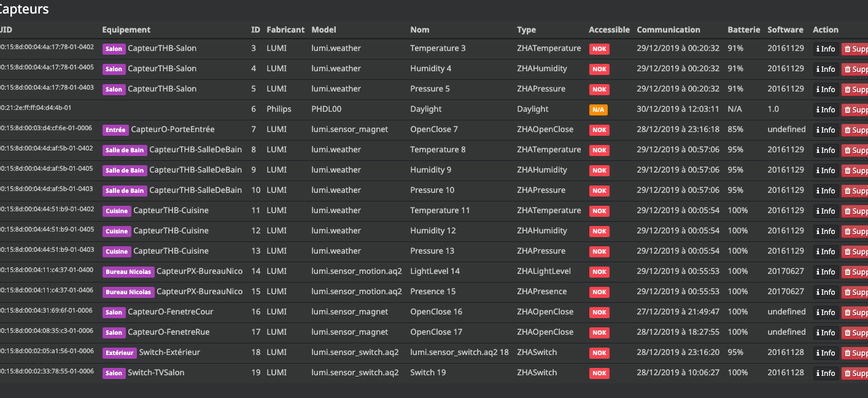The width and height of the screenshot is (868, 398).
Task: Click trash delete button for Presence 15 row
Action: pyautogui.click(x=855, y=292)
